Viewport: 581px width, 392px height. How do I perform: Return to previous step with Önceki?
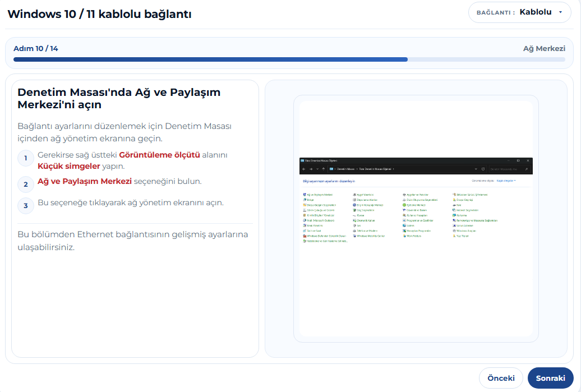click(501, 378)
